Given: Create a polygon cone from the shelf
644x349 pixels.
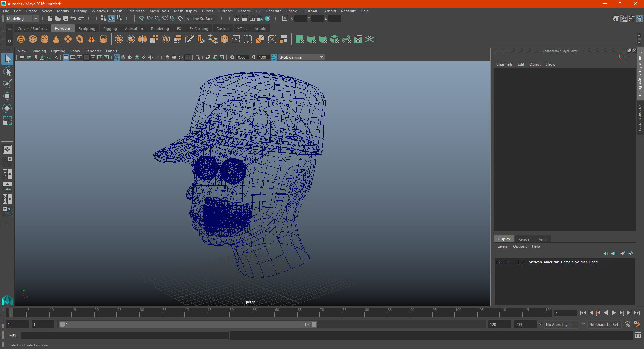Looking at the screenshot, I should [x=56, y=39].
